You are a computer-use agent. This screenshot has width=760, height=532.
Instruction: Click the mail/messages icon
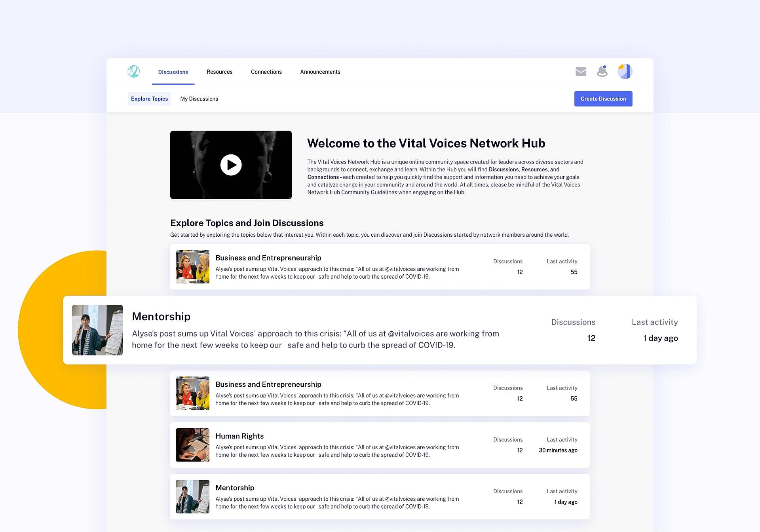580,72
